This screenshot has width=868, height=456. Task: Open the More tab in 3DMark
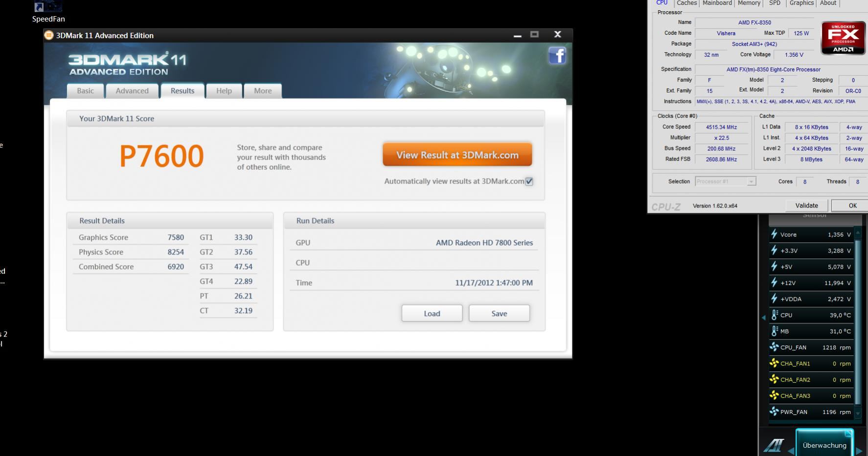coord(263,91)
